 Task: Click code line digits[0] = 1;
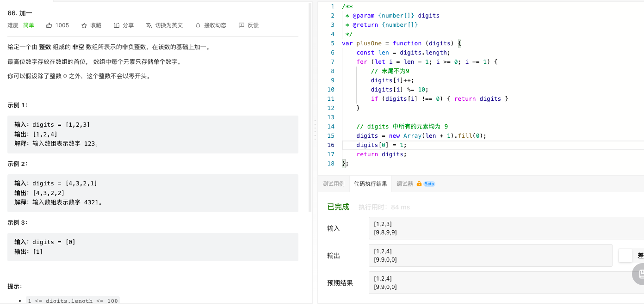[381, 145]
